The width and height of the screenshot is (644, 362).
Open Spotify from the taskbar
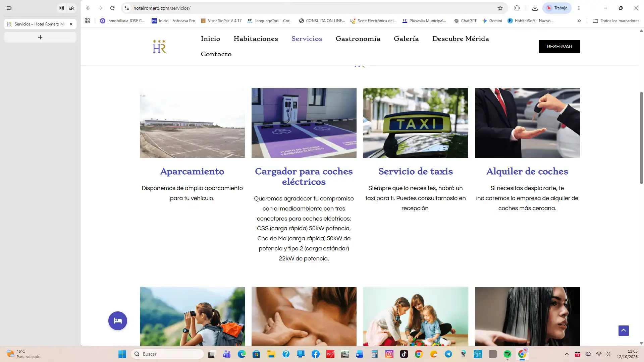tap(507, 354)
